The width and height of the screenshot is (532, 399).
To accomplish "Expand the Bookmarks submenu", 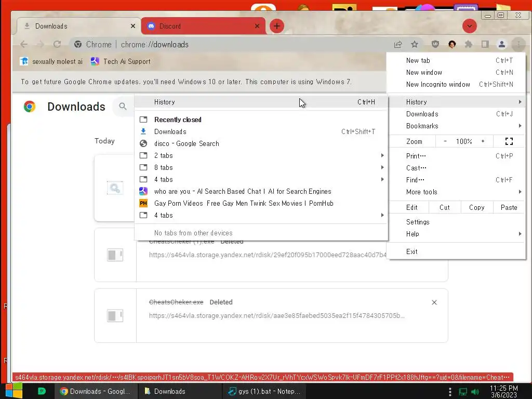I will (x=456, y=126).
